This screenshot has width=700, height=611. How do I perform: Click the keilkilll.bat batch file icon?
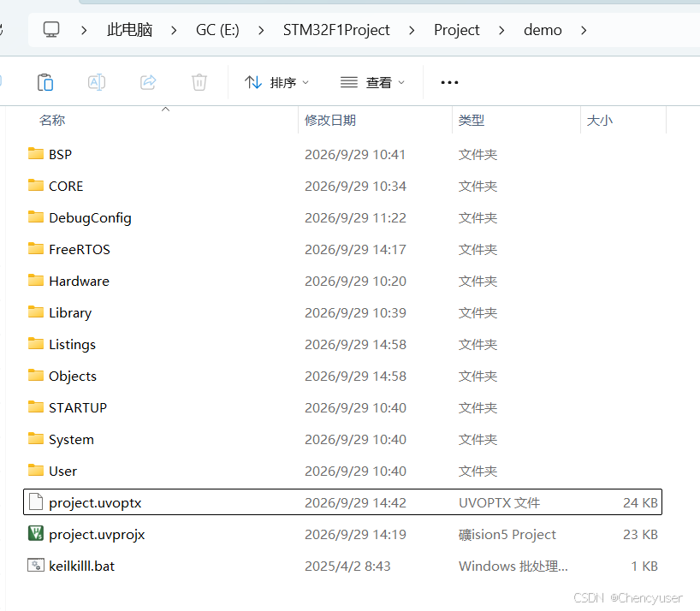tap(36, 566)
